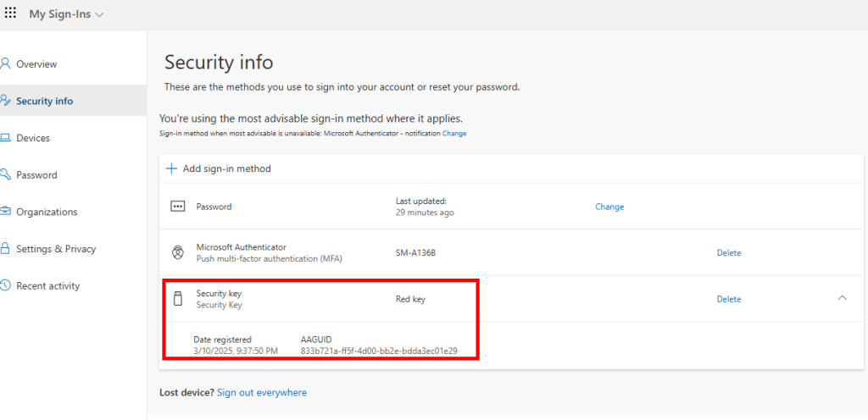This screenshot has width=868, height=420.
Task: Click the 'AAGUID' label
Action: coord(316,340)
